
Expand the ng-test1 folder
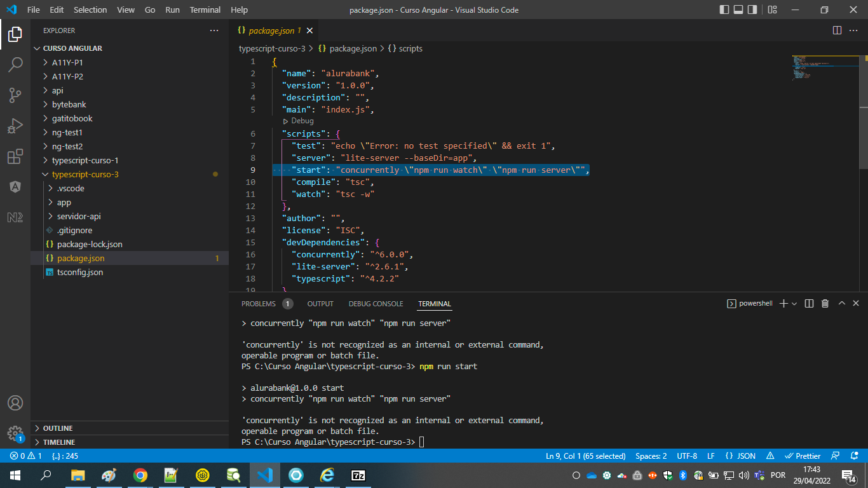(x=130, y=132)
